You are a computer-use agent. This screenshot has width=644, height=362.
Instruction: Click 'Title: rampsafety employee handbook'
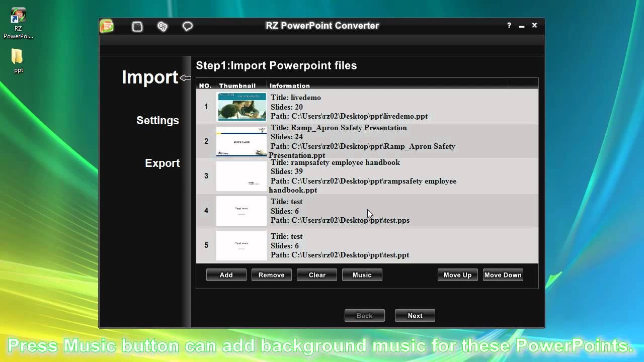pos(336,162)
